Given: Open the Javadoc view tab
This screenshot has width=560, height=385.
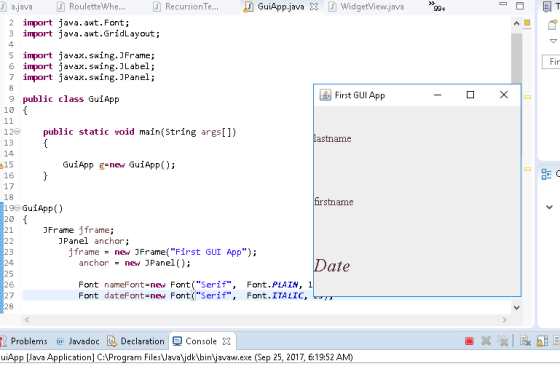Looking at the screenshot, I should coord(78,341).
